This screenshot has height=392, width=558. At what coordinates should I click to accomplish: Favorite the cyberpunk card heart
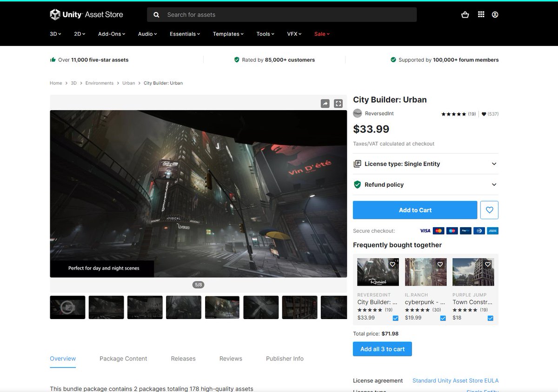coord(440,264)
